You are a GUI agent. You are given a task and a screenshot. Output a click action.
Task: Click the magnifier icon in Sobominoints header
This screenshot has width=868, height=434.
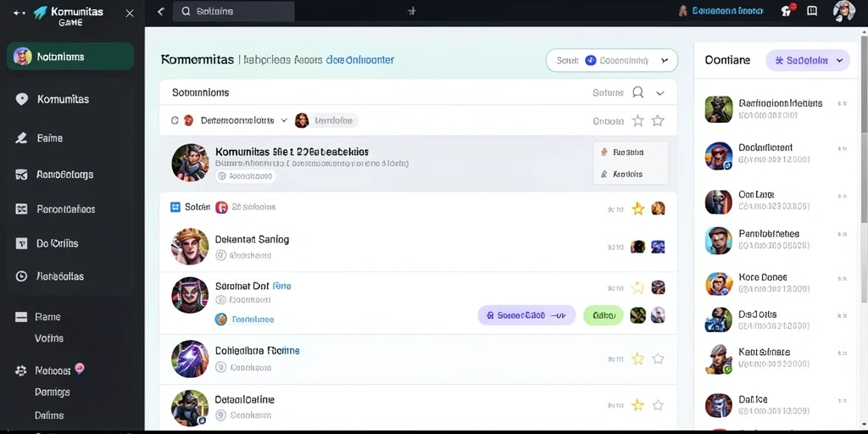coord(637,92)
